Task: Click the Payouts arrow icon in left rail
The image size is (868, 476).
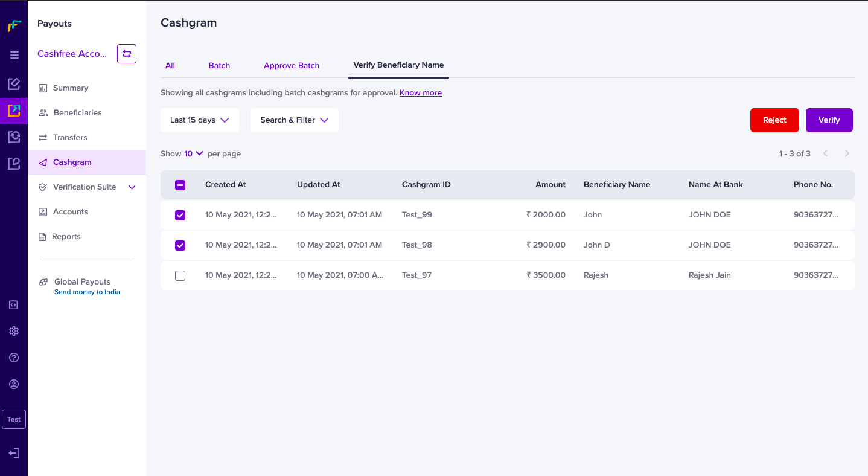Action: [14, 111]
